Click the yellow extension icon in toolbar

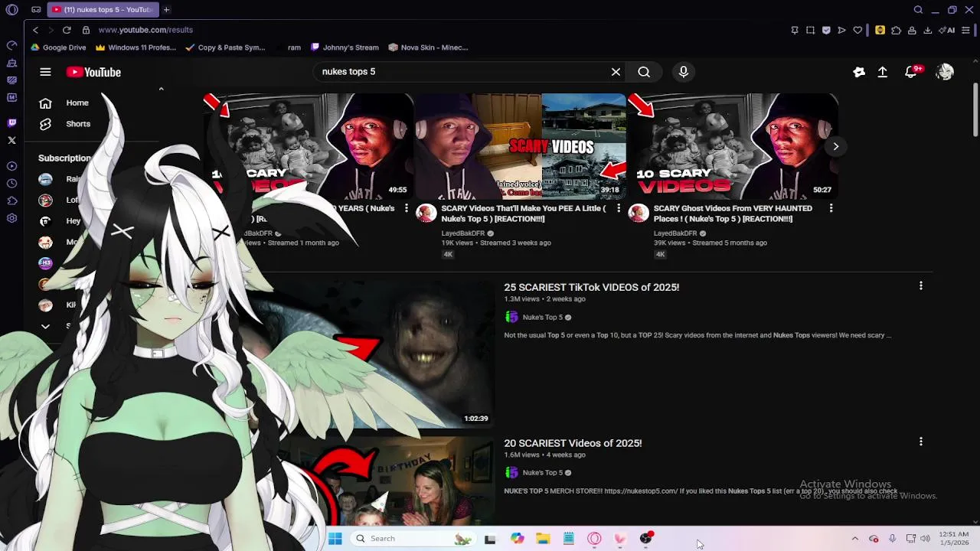point(880,30)
